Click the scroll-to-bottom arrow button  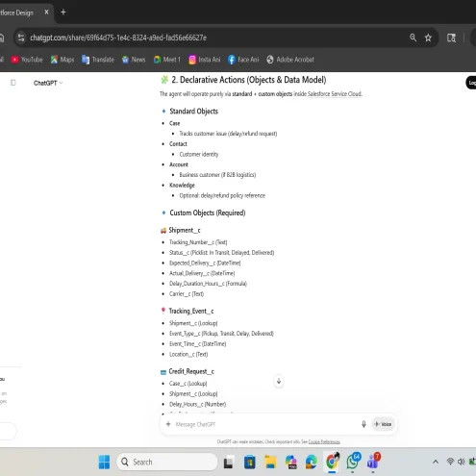point(279,381)
